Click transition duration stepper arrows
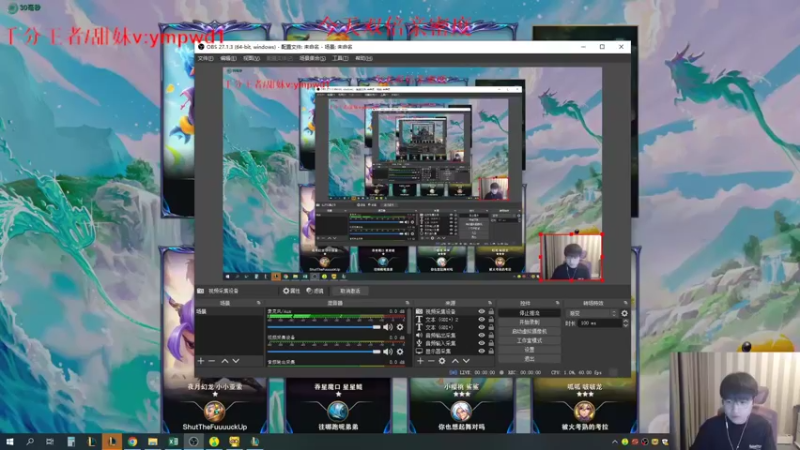The width and height of the screenshot is (800, 450). point(626,323)
